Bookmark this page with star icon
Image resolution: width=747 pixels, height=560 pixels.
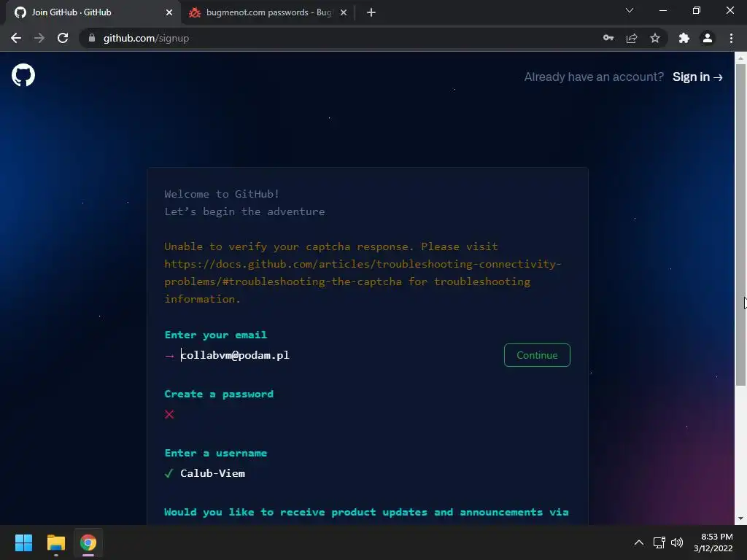point(655,38)
